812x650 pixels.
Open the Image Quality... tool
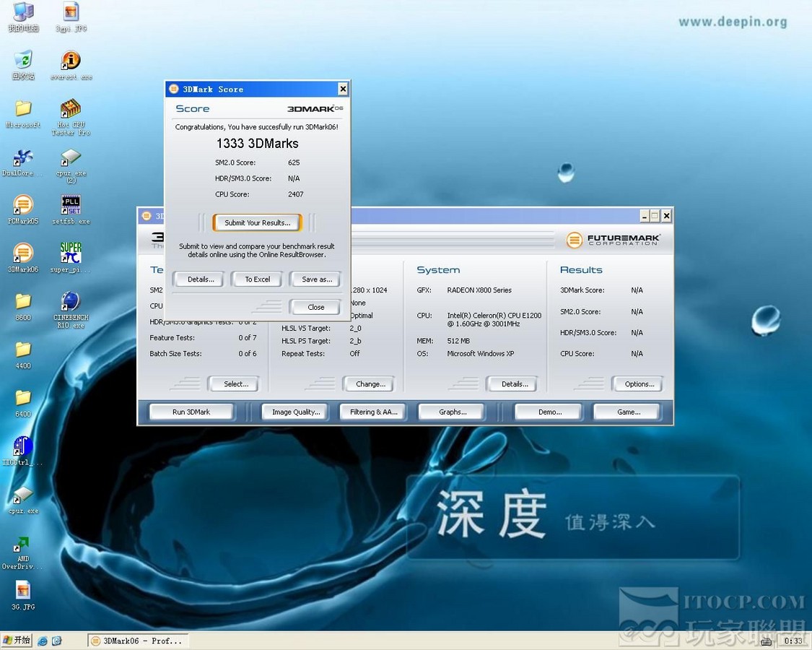[296, 412]
